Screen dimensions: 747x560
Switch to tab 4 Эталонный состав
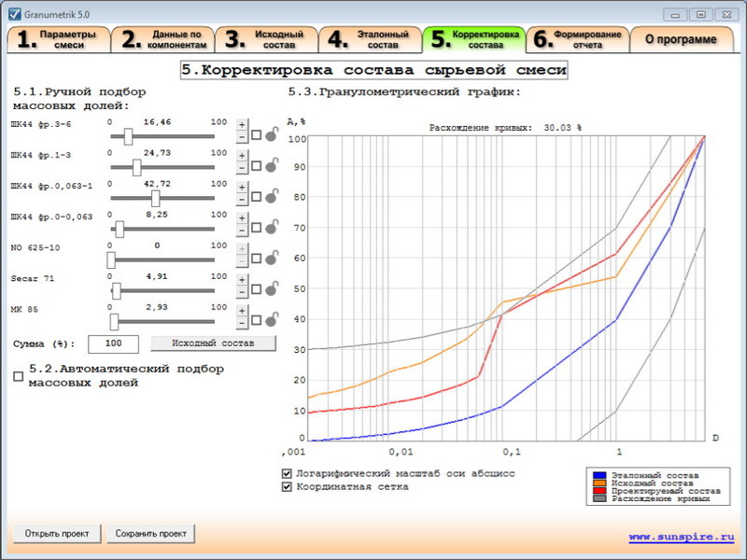point(370,40)
